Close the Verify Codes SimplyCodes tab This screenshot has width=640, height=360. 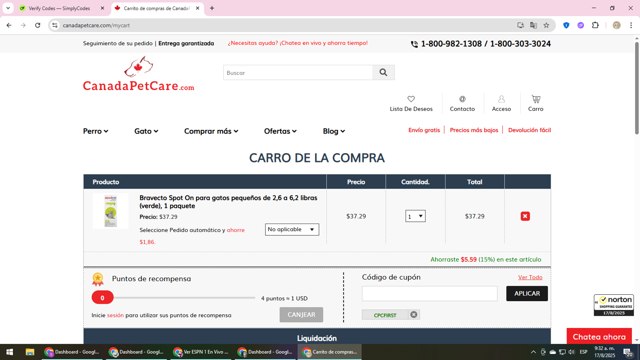102,8
